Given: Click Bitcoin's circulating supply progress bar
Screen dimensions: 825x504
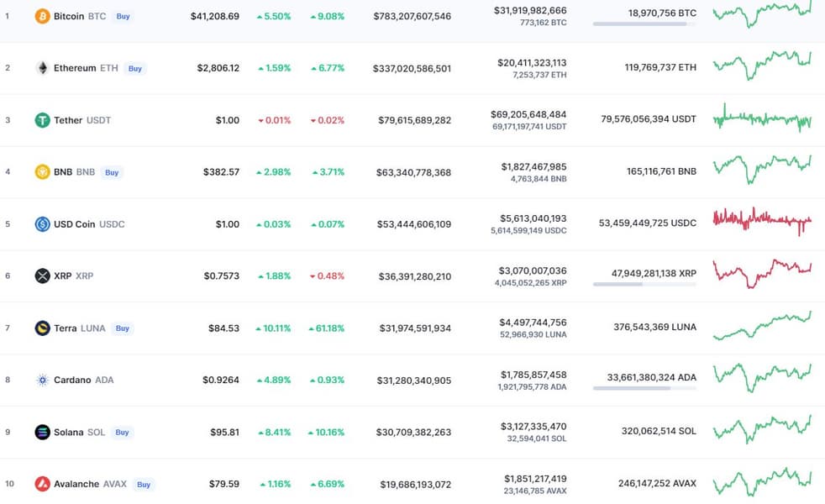Looking at the screenshot, I should tap(644, 24).
